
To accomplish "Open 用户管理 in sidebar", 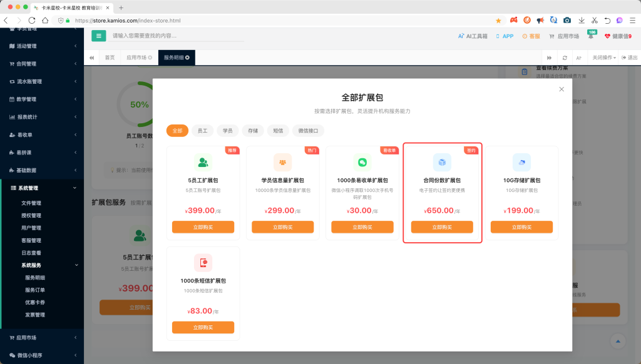I will tap(31, 228).
